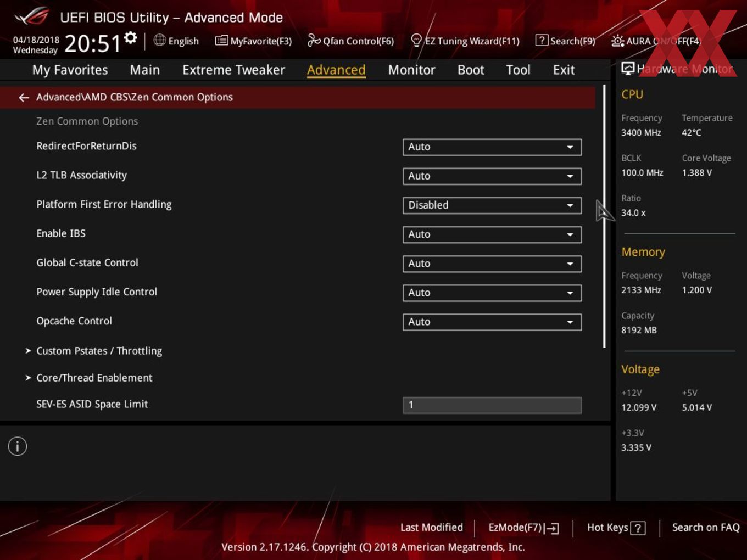The height and width of the screenshot is (560, 747).
Task: Click CPU frequency 3400 MHz value
Action: click(x=641, y=132)
